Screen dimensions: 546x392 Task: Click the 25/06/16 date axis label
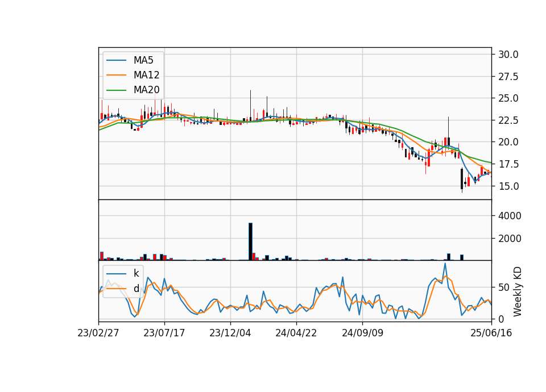pyautogui.click(x=491, y=333)
